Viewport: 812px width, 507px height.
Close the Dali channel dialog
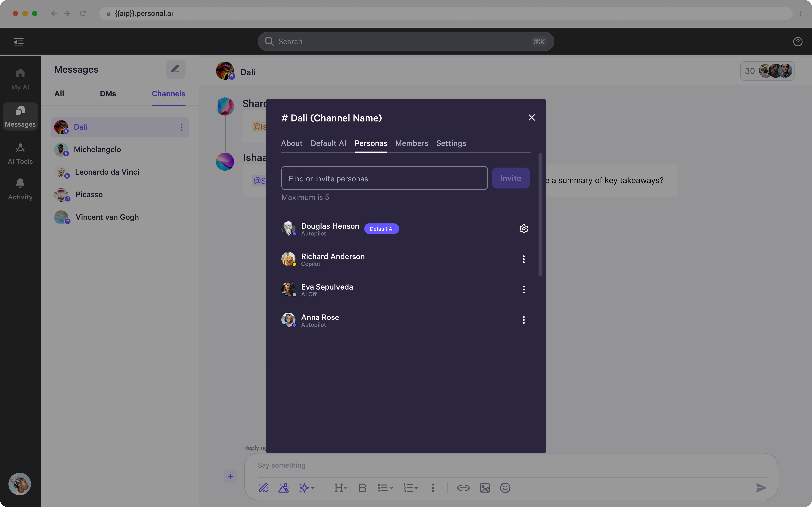pyautogui.click(x=532, y=118)
